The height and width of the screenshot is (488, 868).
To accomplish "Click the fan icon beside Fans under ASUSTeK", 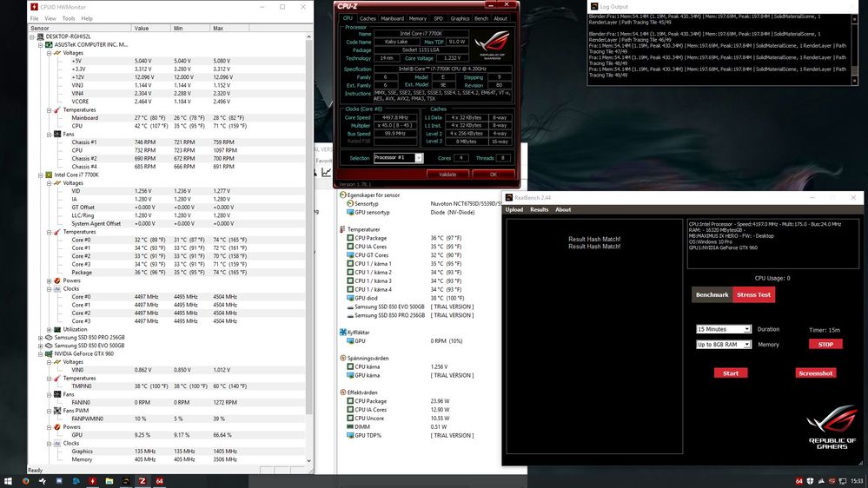I will coord(57,134).
